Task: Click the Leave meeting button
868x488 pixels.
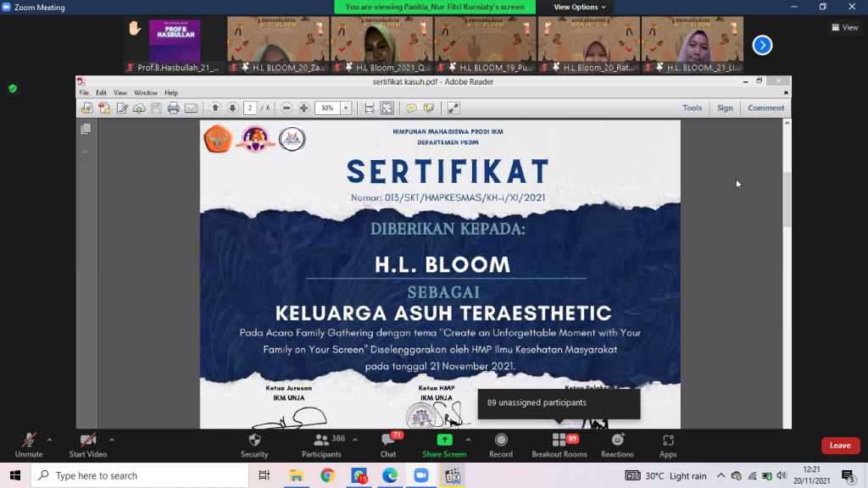Action: tap(840, 445)
